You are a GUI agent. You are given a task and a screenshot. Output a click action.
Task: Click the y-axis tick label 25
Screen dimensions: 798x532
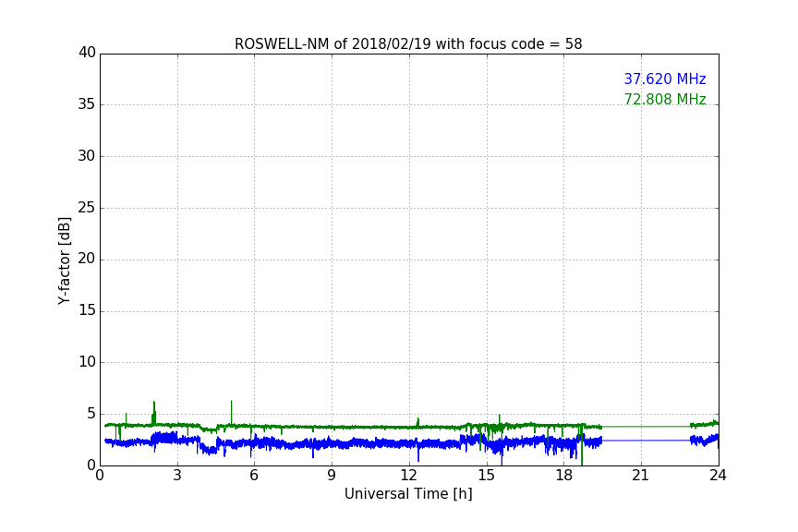point(87,208)
